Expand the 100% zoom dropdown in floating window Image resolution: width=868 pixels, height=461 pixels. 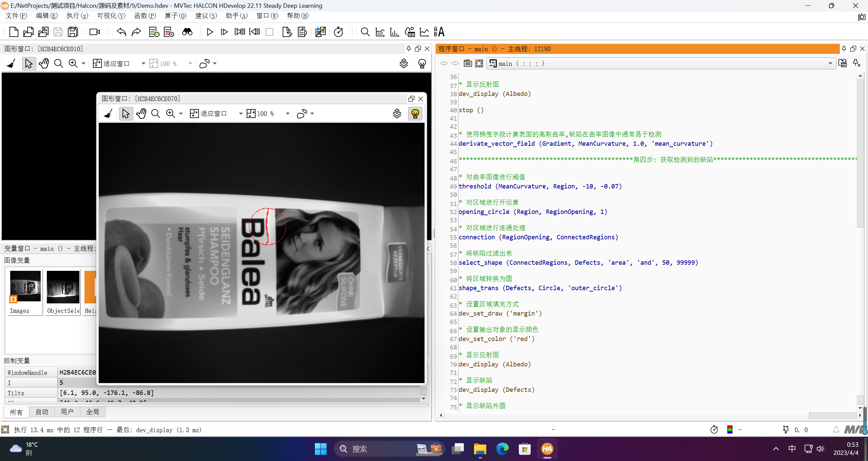[287, 114]
